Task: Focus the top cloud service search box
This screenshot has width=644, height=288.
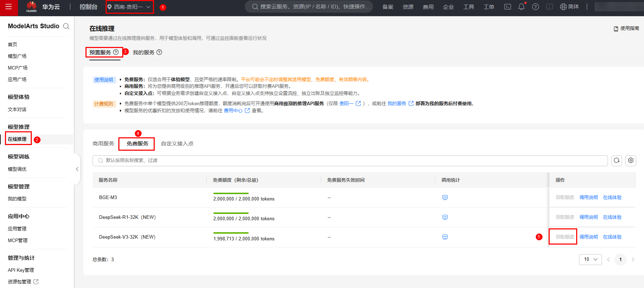Action: [309, 7]
